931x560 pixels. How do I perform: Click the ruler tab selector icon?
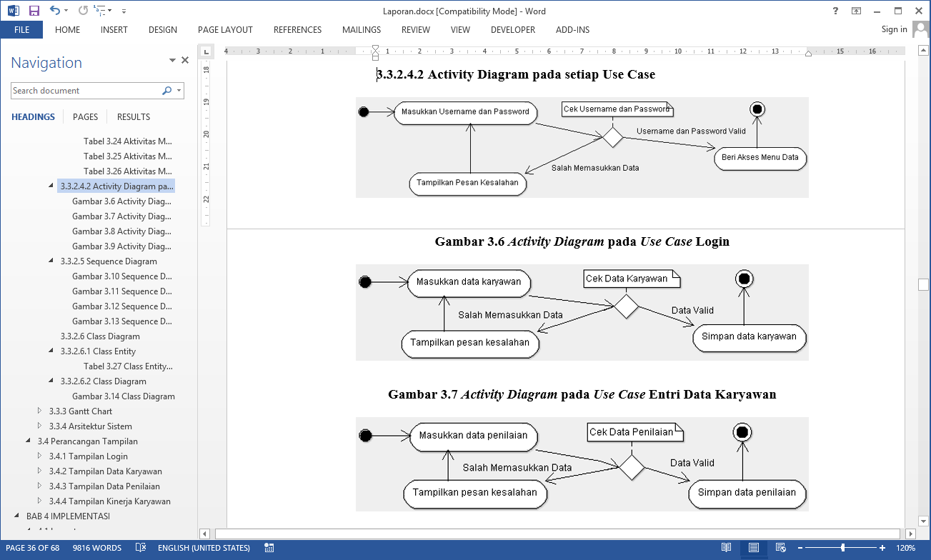[x=206, y=52]
